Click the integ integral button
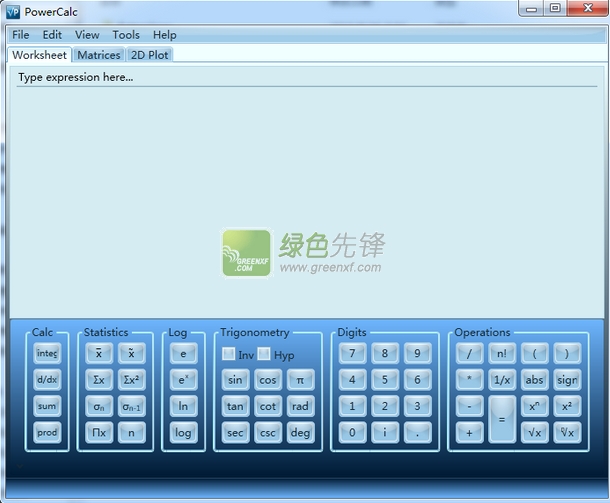Viewport: 610px width, 503px height. (x=47, y=353)
